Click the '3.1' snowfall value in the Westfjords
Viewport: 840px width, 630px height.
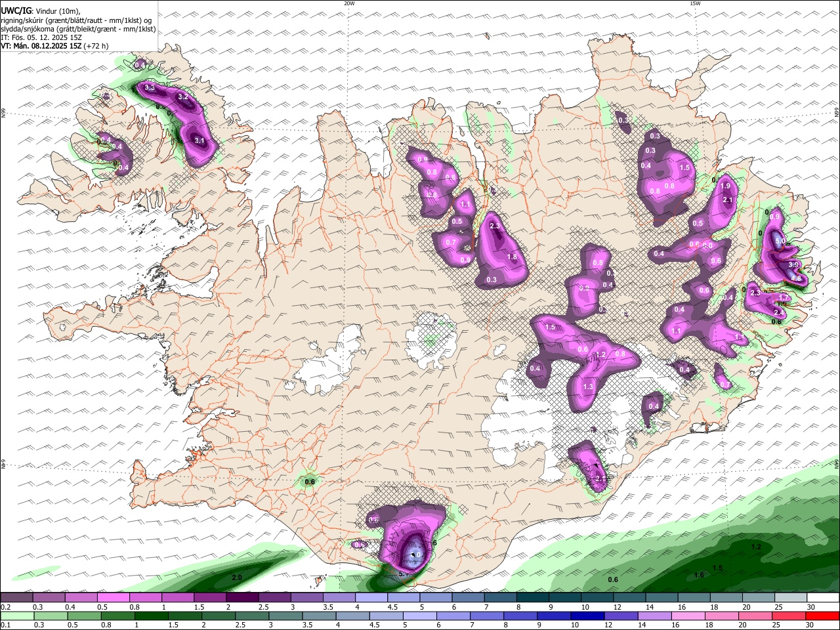(x=200, y=140)
